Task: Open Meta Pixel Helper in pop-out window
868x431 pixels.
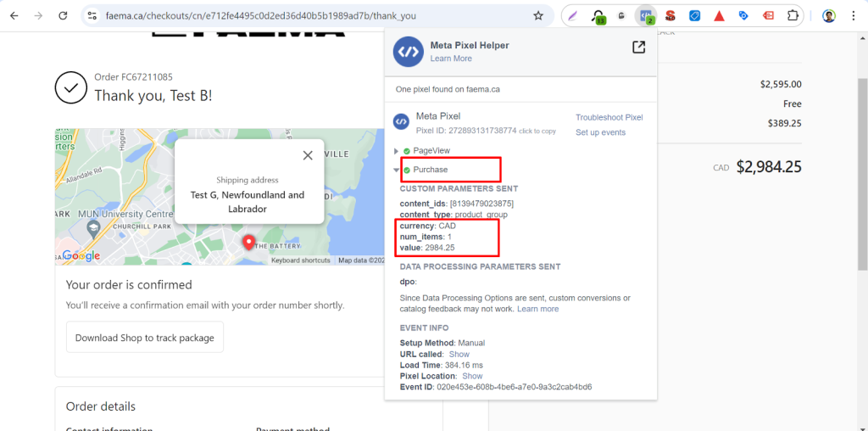Action: coord(639,48)
